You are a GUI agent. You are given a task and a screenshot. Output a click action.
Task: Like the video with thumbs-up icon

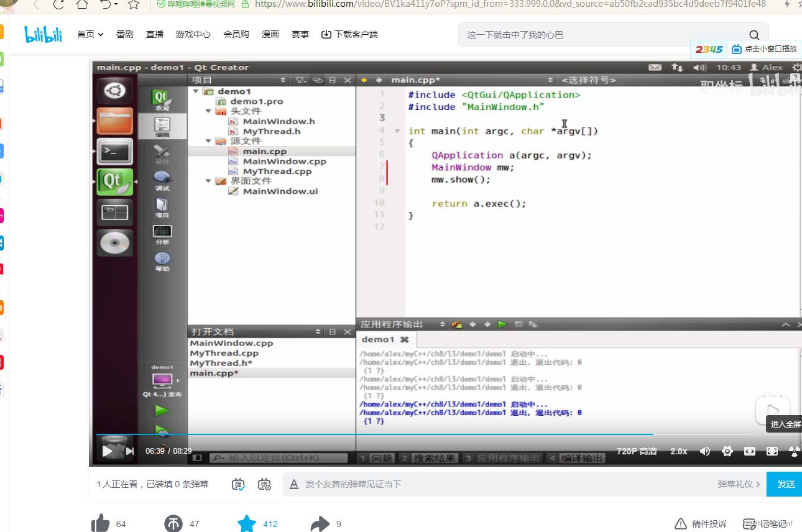101,524
